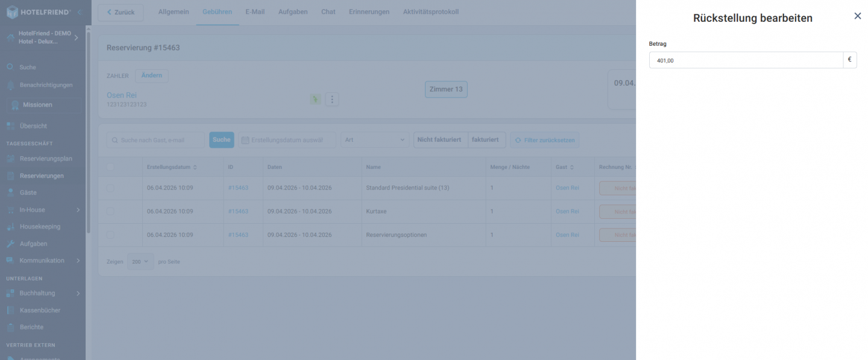Click the Housekeeping sidebar icon
Image resolution: width=868 pixels, height=360 pixels.
pos(10,227)
